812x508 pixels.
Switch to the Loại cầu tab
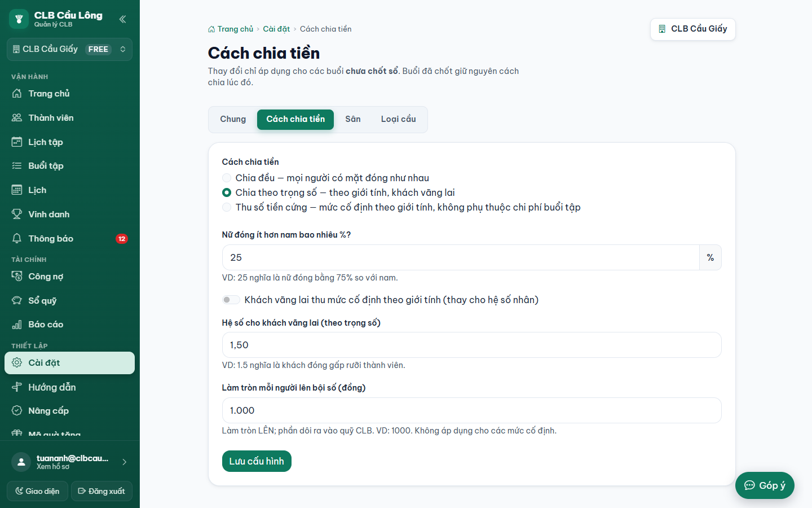point(398,119)
